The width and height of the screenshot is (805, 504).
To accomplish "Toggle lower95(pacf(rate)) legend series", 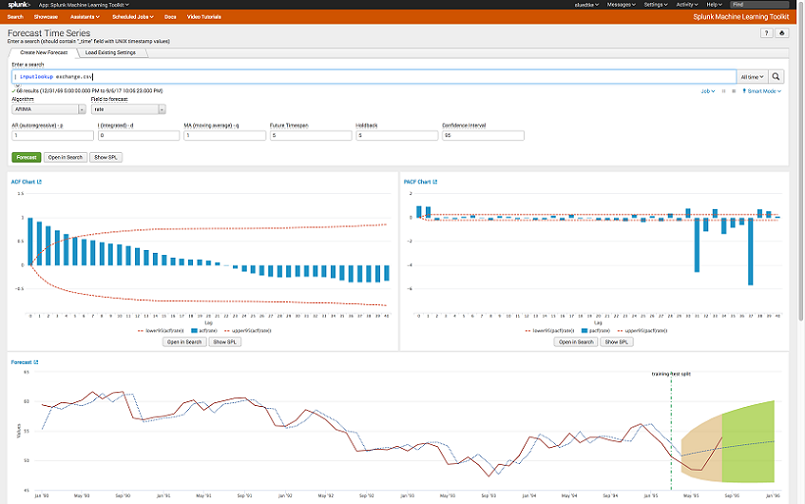I will click(549, 331).
